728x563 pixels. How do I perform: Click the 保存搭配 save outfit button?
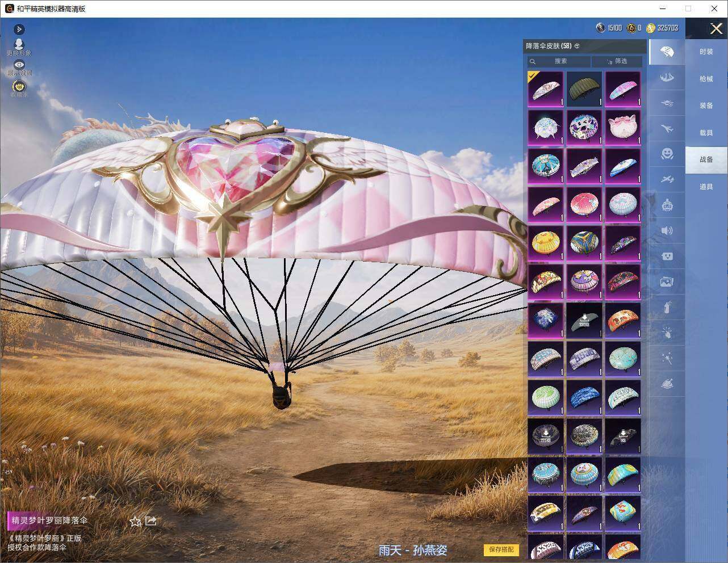pos(501,549)
